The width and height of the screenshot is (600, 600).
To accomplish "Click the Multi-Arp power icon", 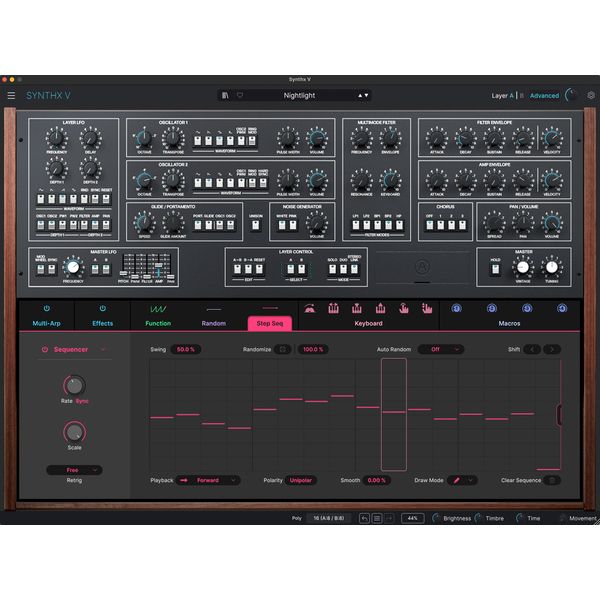I will pos(47,308).
